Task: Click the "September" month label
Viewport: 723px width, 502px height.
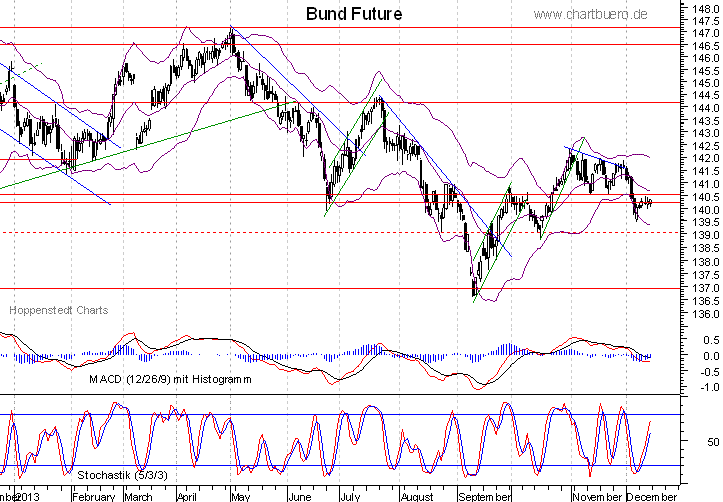Action: point(485,497)
